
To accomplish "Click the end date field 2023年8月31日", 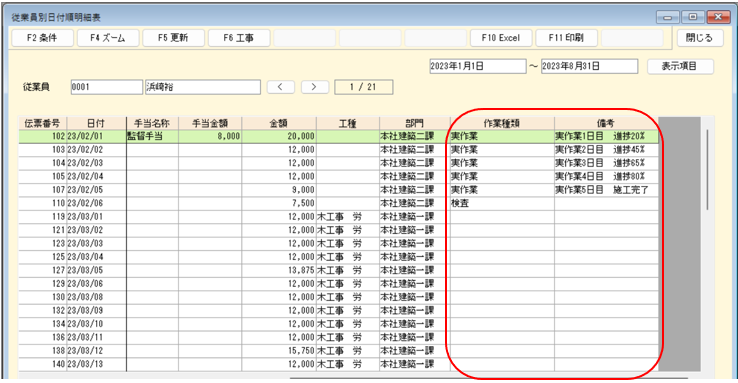I will click(x=589, y=66).
